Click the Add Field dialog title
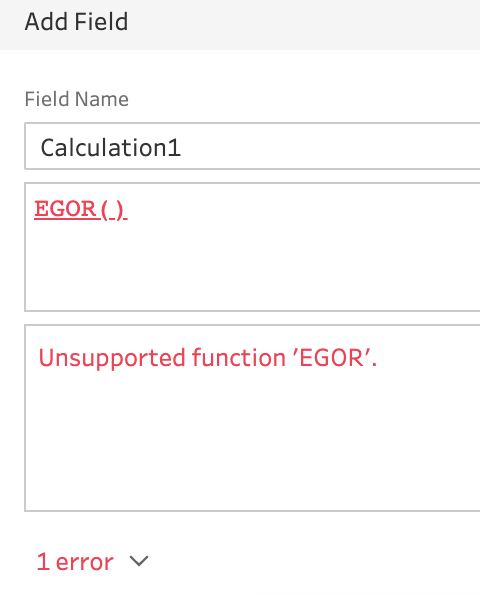480x596 pixels. tap(76, 22)
